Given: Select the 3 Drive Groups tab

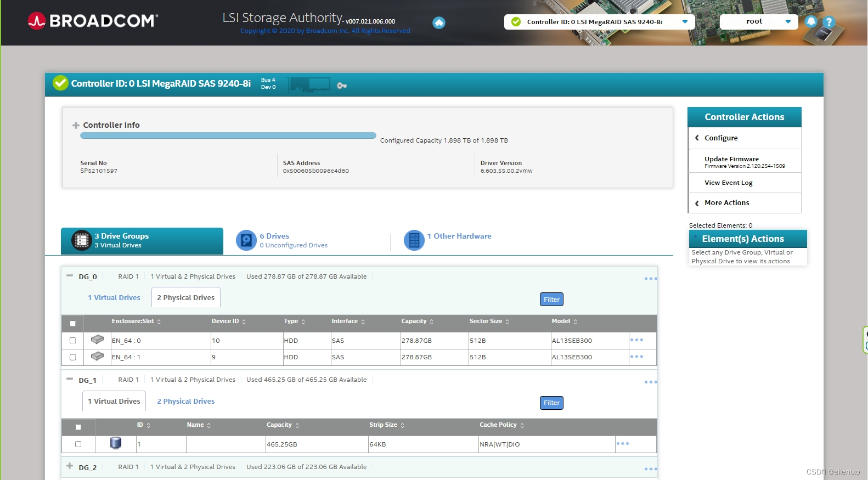Looking at the screenshot, I should [142, 241].
